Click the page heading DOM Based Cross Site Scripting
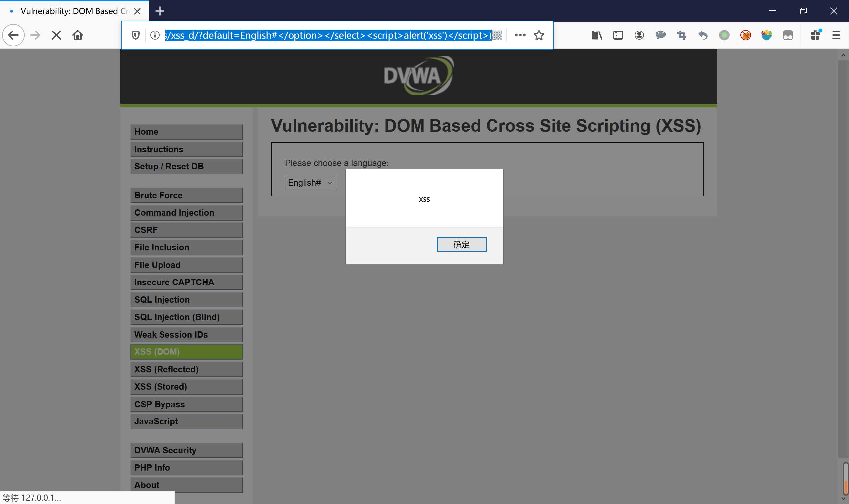Screen dimensions: 849x504 pyautogui.click(x=486, y=126)
